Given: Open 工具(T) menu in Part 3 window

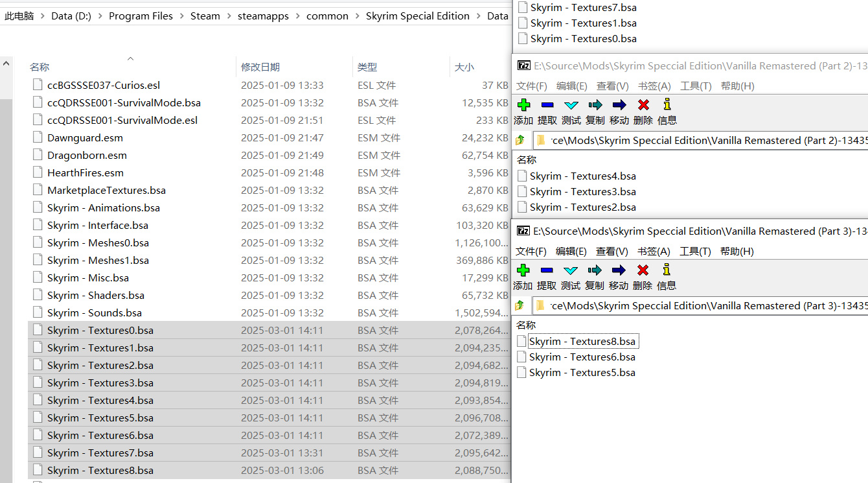Looking at the screenshot, I should [x=695, y=251].
